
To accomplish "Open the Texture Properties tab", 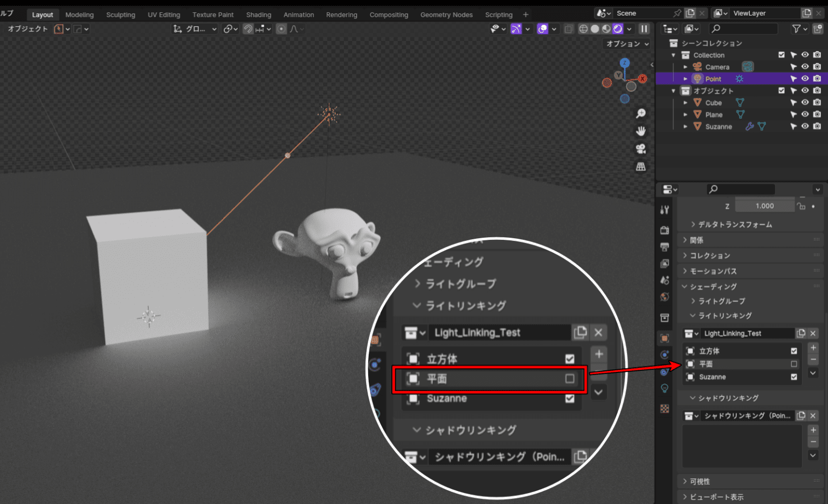I will 665,408.
